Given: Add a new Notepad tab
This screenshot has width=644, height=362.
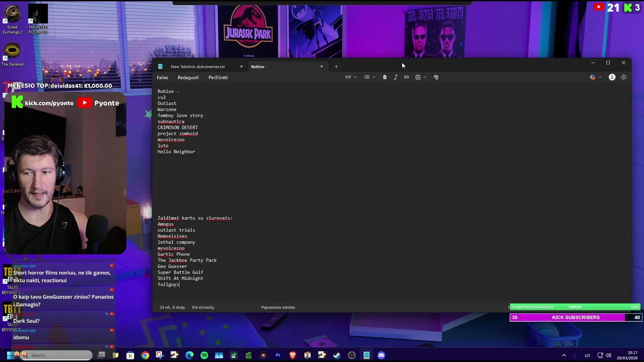Looking at the screenshot, I should point(336,66).
